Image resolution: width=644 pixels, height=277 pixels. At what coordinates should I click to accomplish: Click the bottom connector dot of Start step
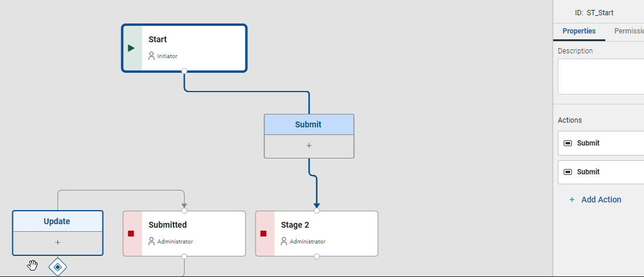tap(185, 71)
